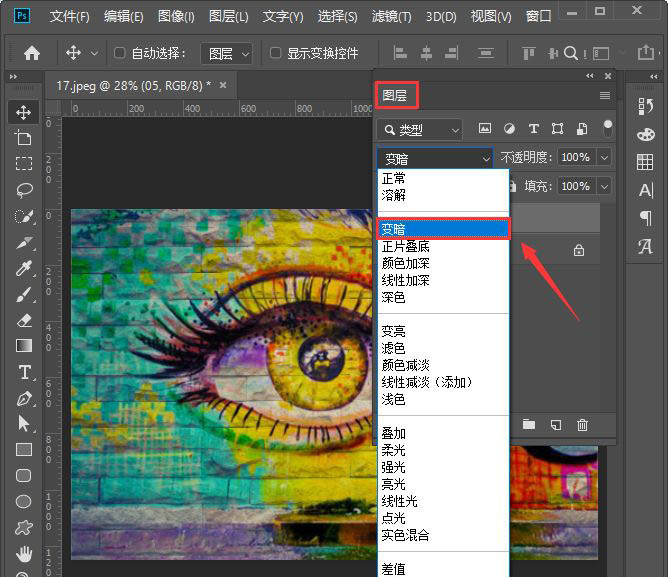This screenshot has width=668, height=577.
Task: Click the delete layer trash icon
Action: click(x=582, y=424)
